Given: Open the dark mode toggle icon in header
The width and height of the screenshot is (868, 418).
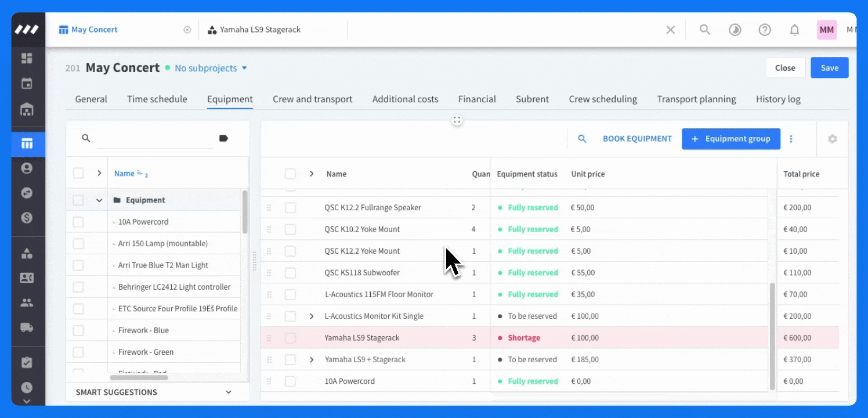Looking at the screenshot, I should [735, 29].
